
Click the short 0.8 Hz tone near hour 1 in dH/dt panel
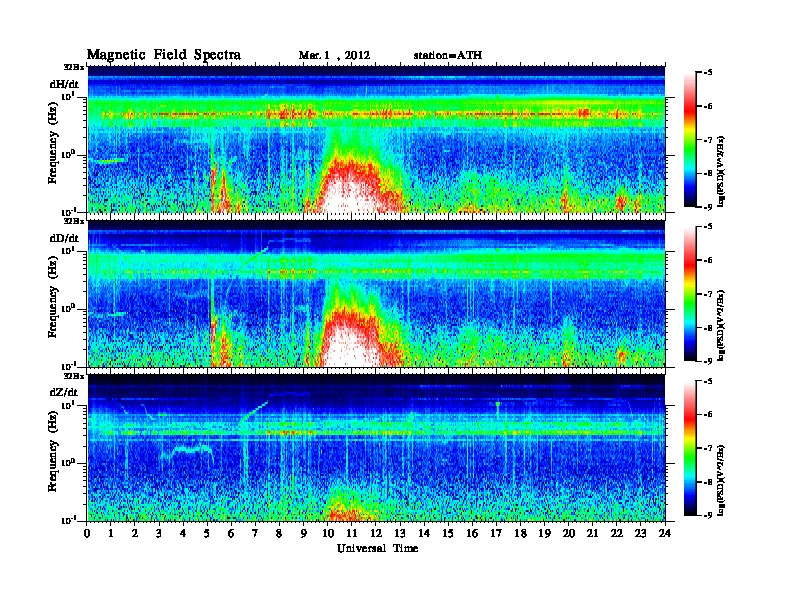(x=111, y=161)
